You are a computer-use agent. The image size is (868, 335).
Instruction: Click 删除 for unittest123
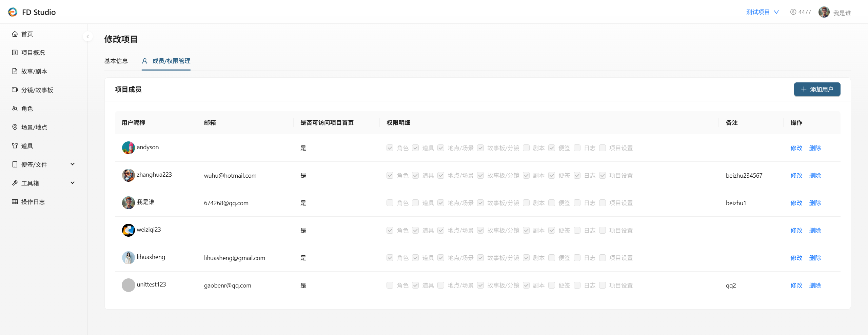pyautogui.click(x=815, y=285)
